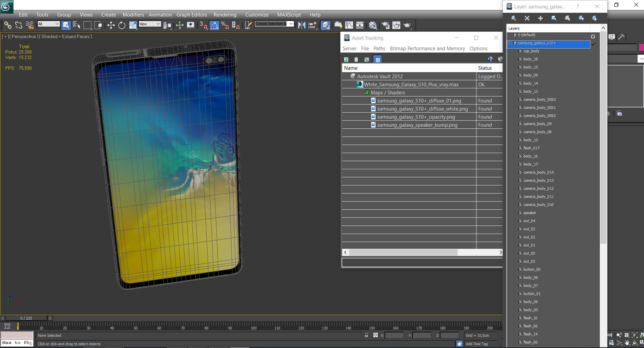The image size is (644, 348).
Task: Click Select and Manipulate icon
Action: 180,25
